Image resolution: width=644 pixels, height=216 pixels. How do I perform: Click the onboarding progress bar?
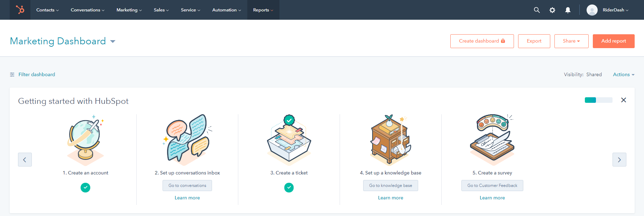599,100
